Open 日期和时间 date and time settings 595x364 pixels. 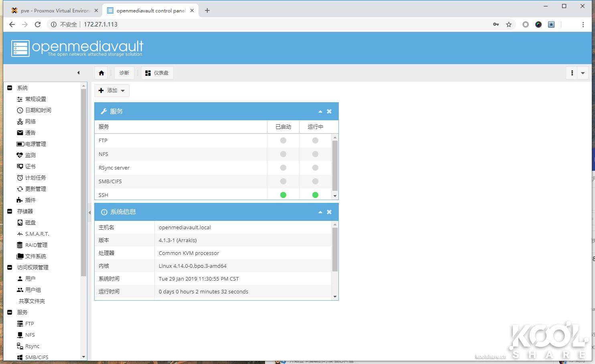pyautogui.click(x=34, y=110)
